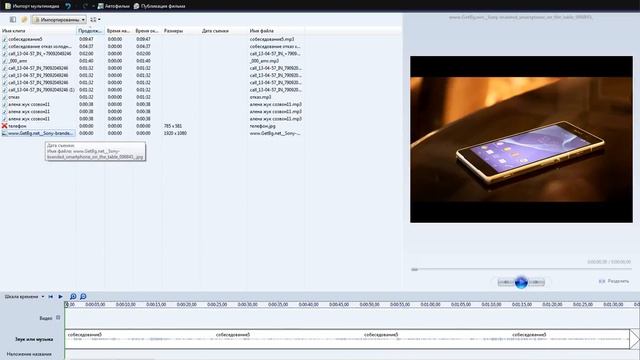Click the 1920 x 1080 size cell
Screen dimensions: 640x360
point(175,133)
